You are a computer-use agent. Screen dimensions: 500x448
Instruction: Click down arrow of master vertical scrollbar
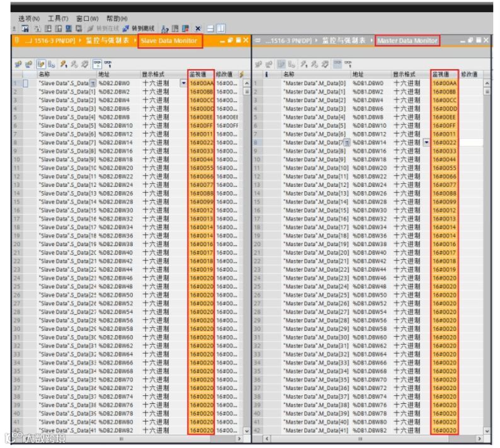(487, 430)
